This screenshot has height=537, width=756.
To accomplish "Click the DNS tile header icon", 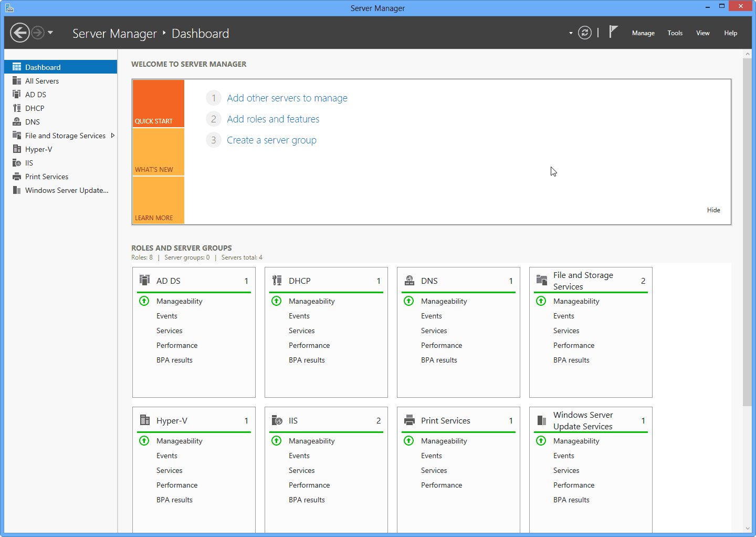I will pyautogui.click(x=409, y=281).
